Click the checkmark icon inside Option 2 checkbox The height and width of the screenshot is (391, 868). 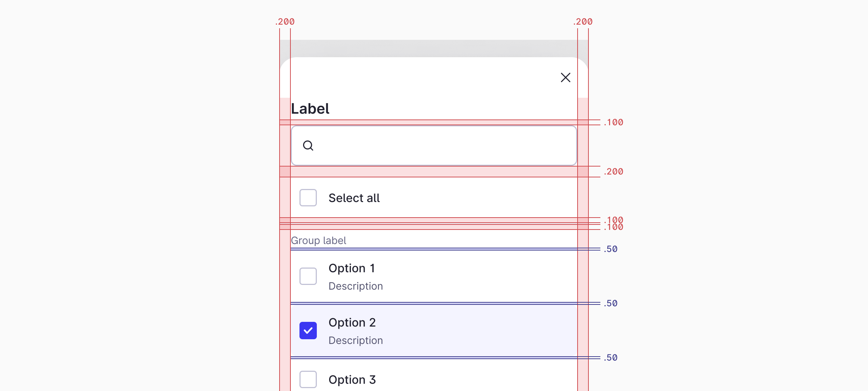tap(308, 330)
